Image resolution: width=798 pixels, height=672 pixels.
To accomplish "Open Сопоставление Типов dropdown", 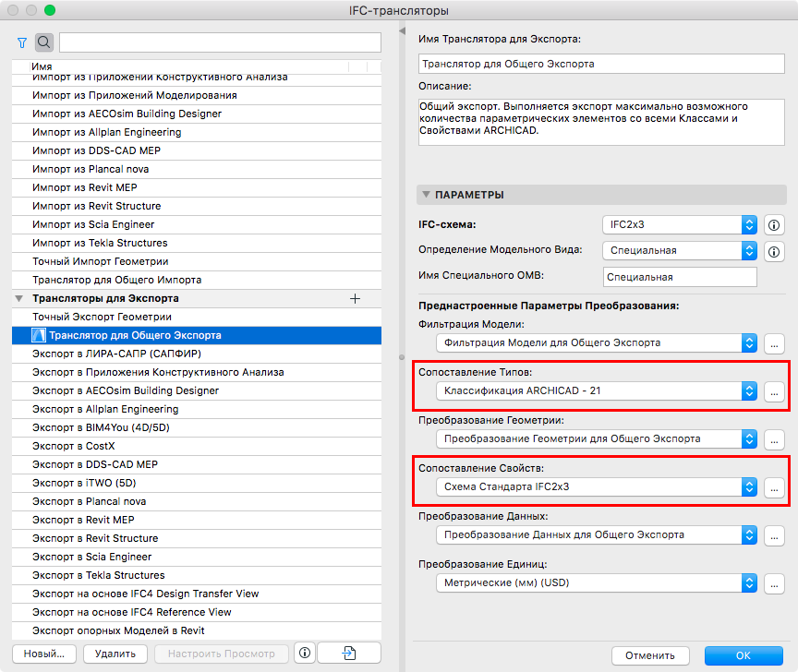I will 597,390.
